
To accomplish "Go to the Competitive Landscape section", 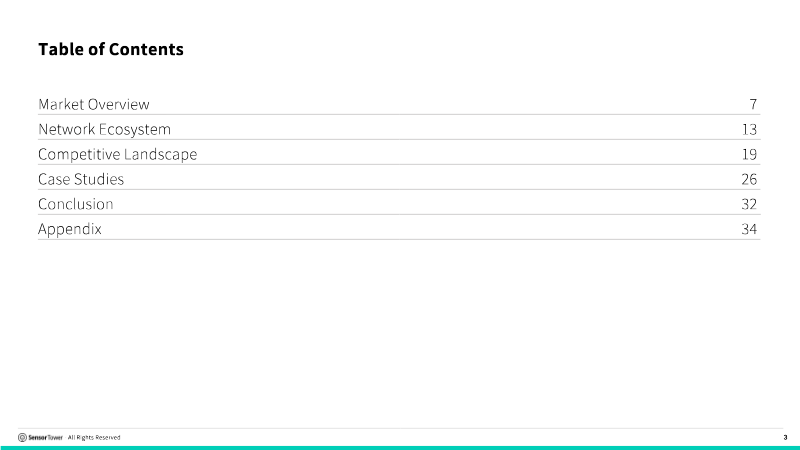I will coord(117,154).
